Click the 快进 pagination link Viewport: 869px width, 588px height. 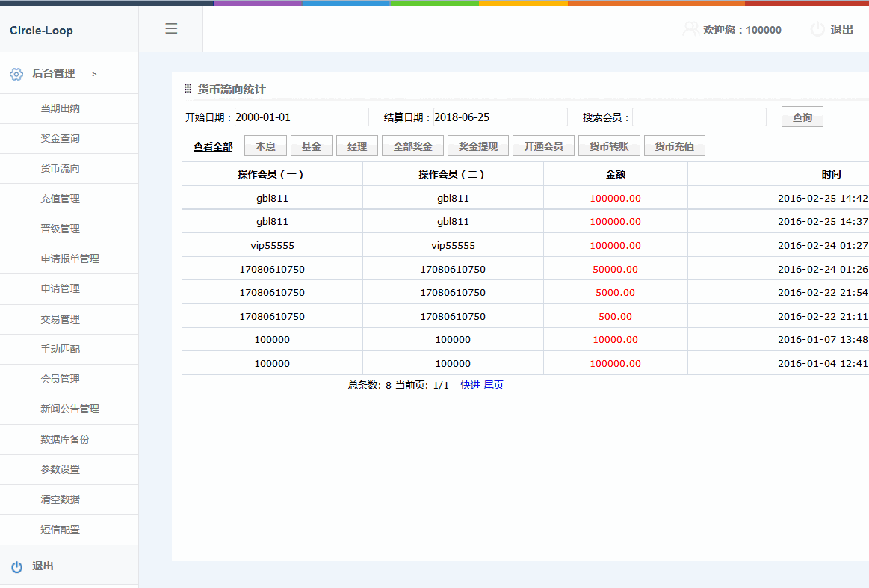[x=470, y=386]
